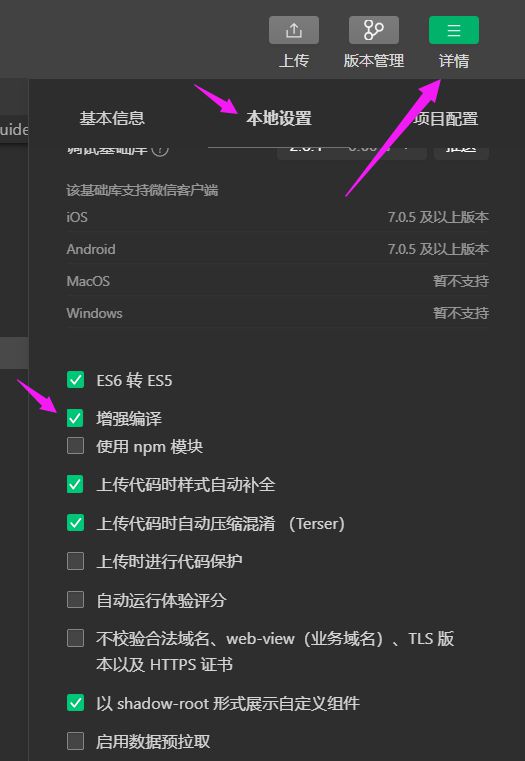Enable 启用数据预拉取 checkbox
Screen dimensions: 525x761
[75, 741]
